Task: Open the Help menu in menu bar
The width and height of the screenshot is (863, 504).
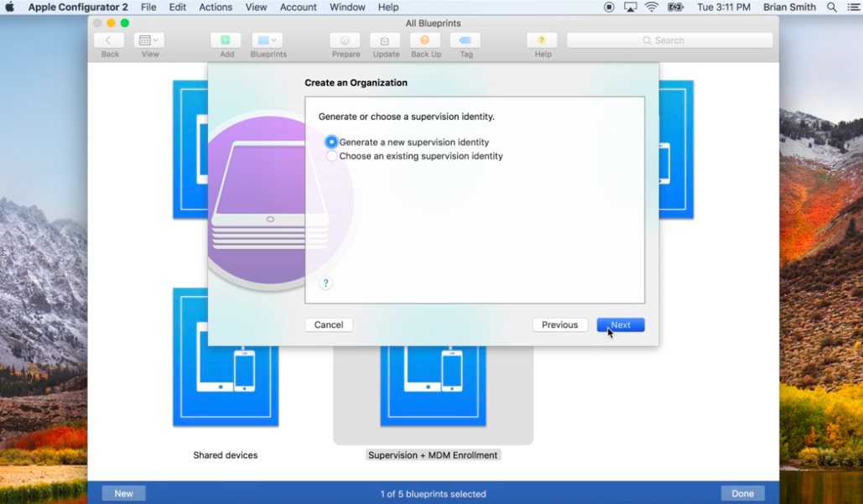Action: [x=388, y=8]
